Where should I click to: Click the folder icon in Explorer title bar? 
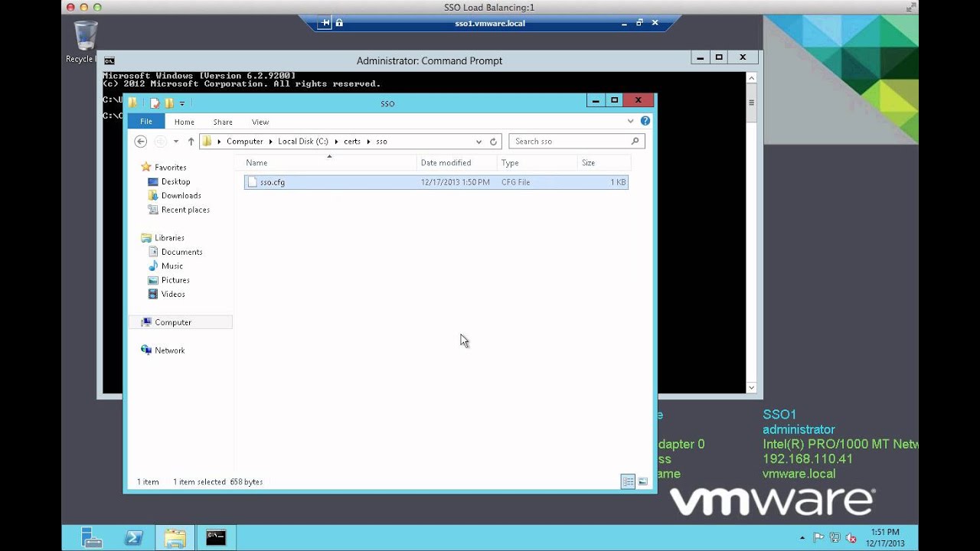132,103
